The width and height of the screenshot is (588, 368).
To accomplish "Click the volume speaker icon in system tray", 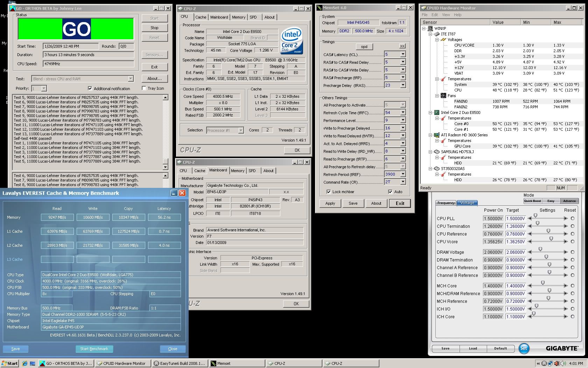I will (563, 363).
